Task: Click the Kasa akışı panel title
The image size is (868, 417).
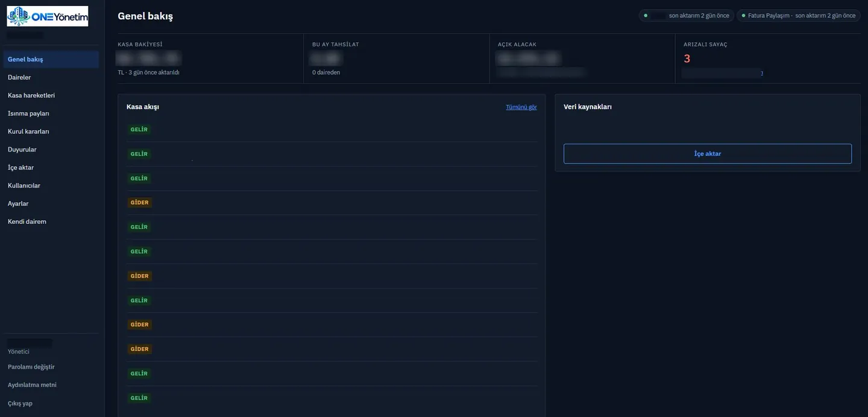Action: point(143,107)
